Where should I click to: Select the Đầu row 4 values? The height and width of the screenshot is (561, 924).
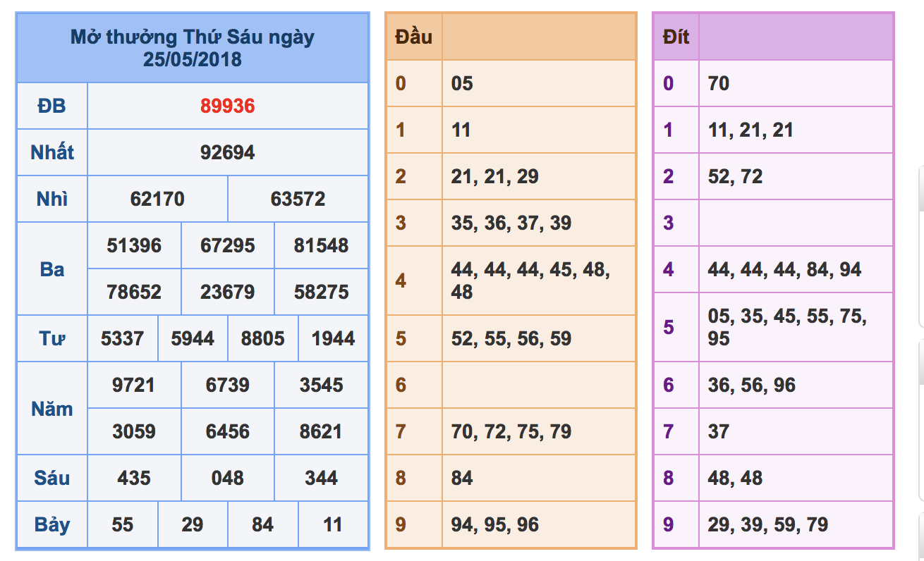(x=530, y=280)
